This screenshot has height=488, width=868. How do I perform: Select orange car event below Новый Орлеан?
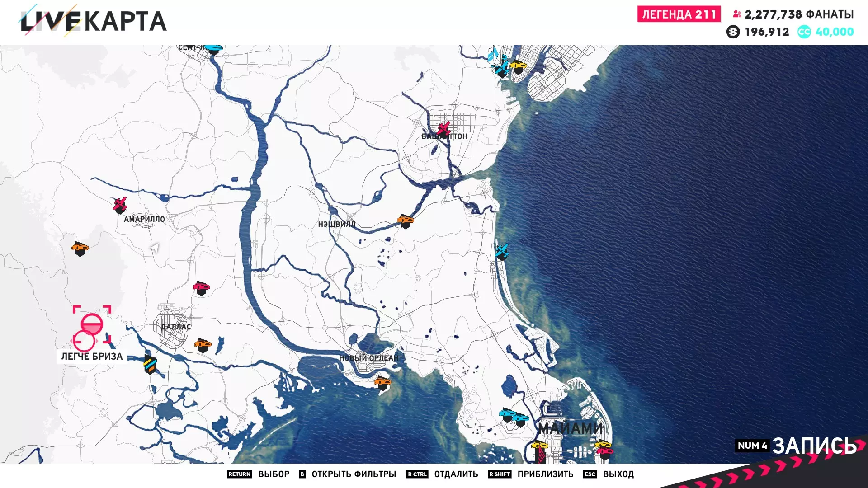pyautogui.click(x=382, y=383)
